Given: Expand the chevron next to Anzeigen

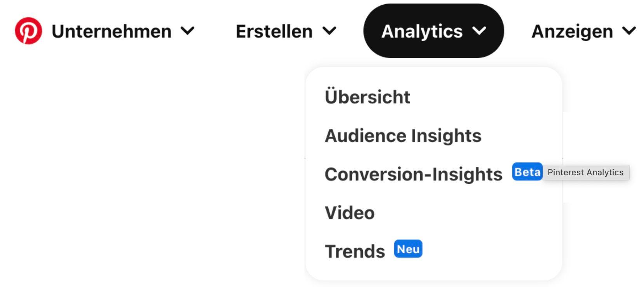Looking at the screenshot, I should coord(629,31).
